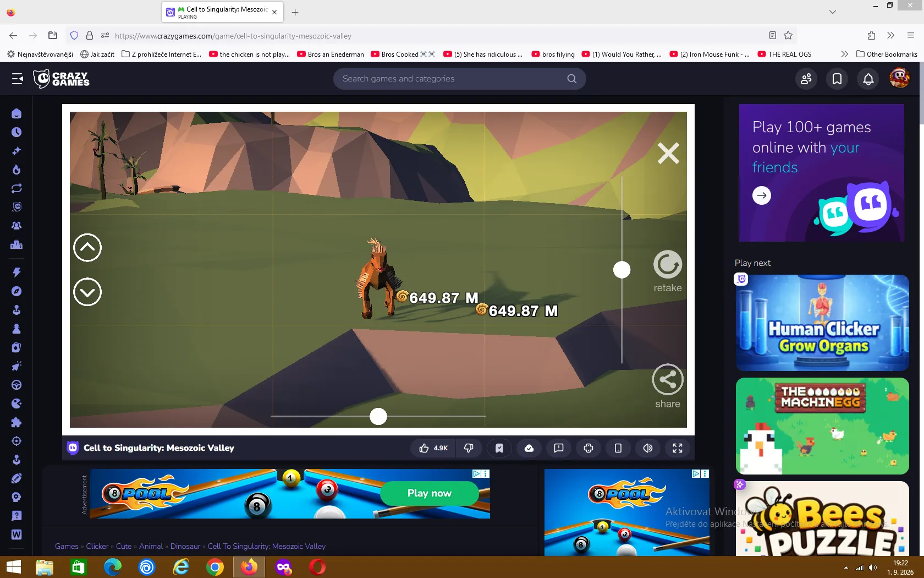The height and width of the screenshot is (578, 924).
Task: Open THE REAL OGS bookmark
Action: [x=784, y=54]
